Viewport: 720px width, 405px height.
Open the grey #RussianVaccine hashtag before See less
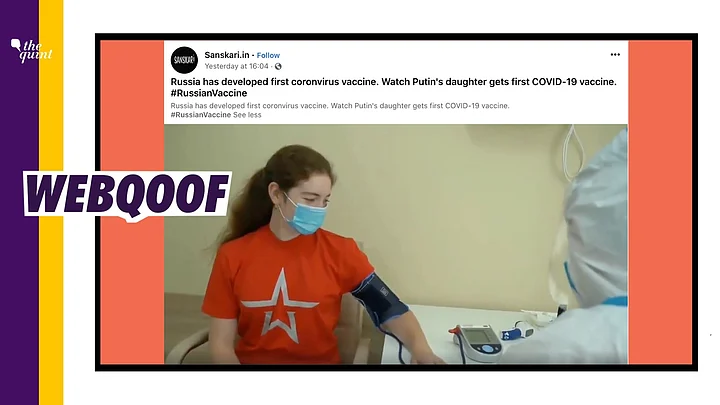(x=201, y=115)
